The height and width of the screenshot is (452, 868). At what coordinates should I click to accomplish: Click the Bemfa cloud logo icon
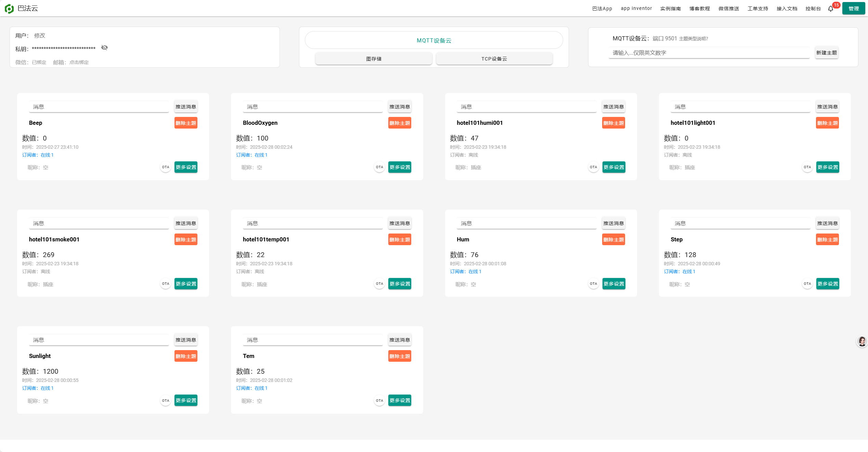(9, 9)
